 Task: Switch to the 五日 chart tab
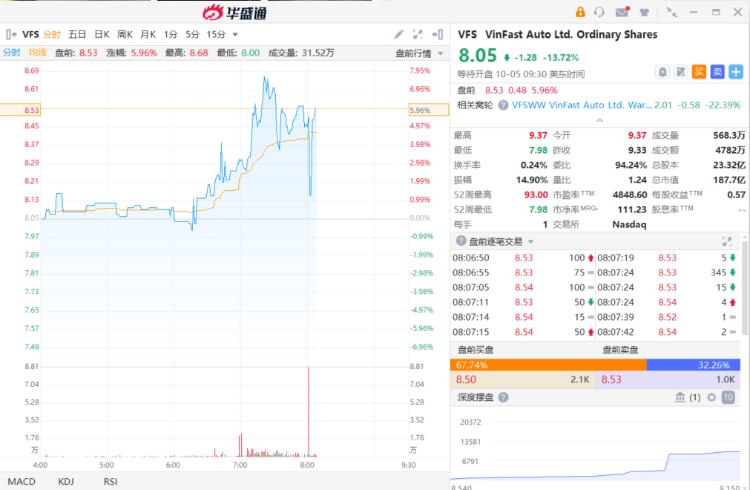tap(77, 34)
